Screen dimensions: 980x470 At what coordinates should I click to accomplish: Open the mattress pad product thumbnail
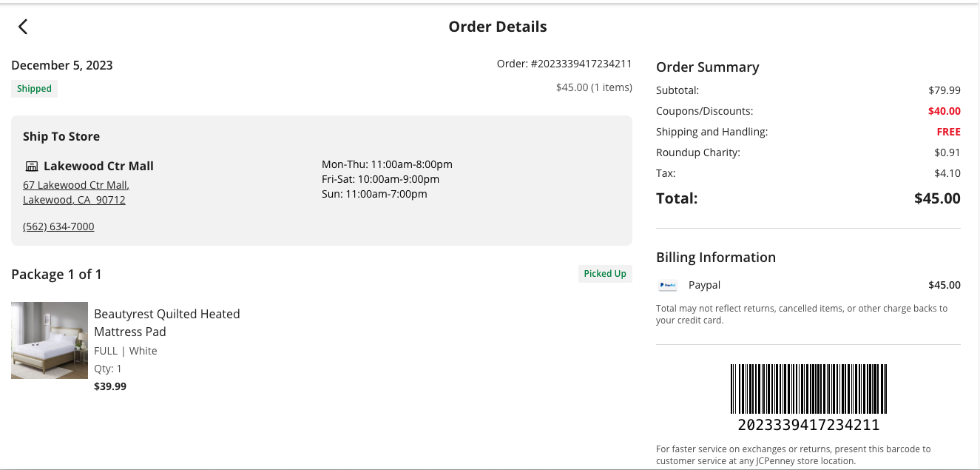(x=50, y=340)
